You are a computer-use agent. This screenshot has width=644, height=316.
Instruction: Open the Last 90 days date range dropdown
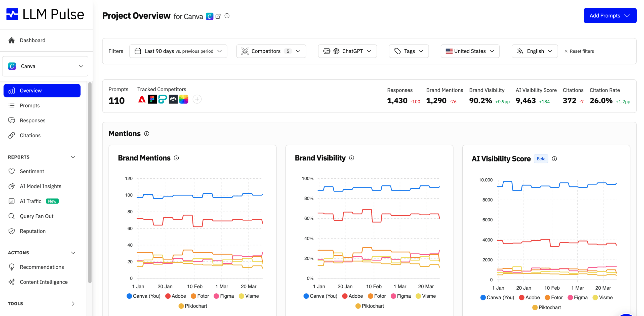[x=178, y=51]
